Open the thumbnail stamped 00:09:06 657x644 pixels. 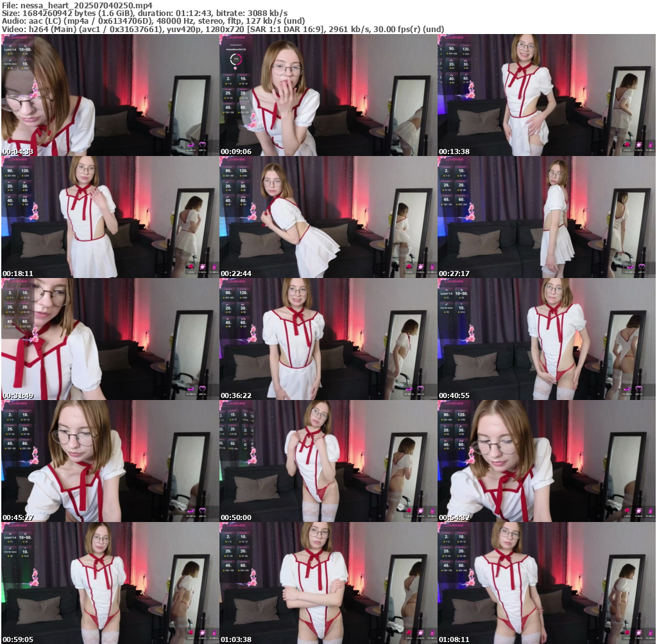click(x=328, y=95)
